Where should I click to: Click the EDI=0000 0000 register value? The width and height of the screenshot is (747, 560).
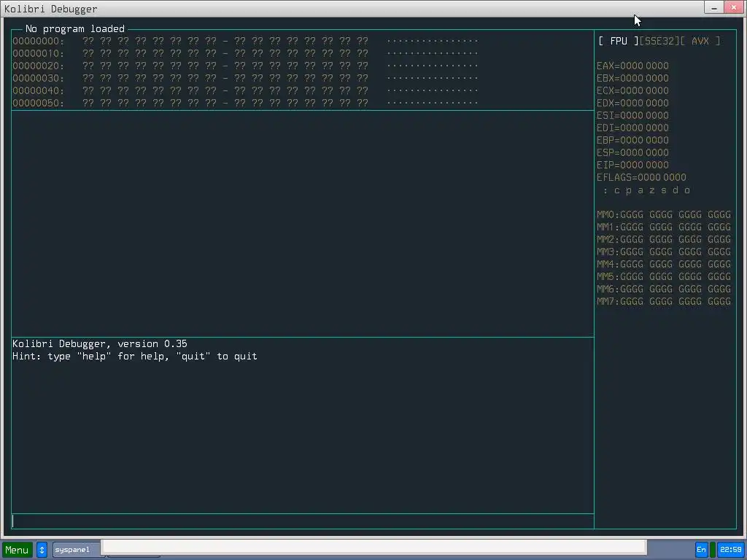click(632, 128)
